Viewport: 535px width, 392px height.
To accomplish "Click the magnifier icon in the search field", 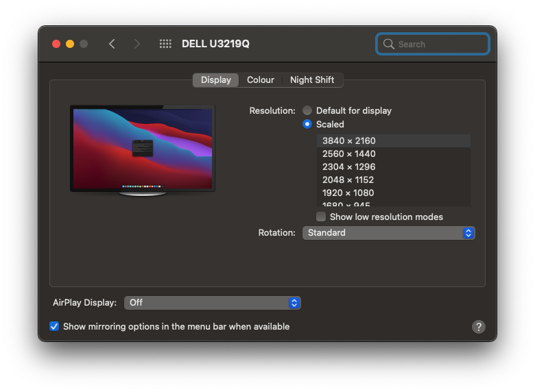I will click(x=388, y=44).
